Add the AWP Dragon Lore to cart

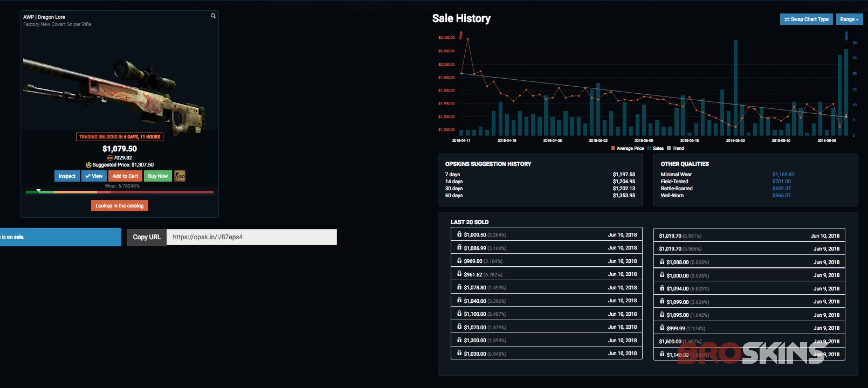tap(125, 176)
